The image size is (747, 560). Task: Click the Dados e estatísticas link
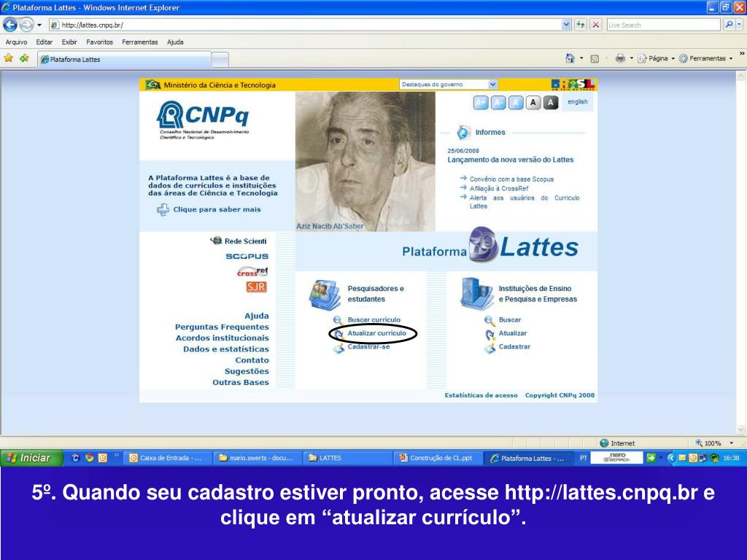click(x=226, y=349)
